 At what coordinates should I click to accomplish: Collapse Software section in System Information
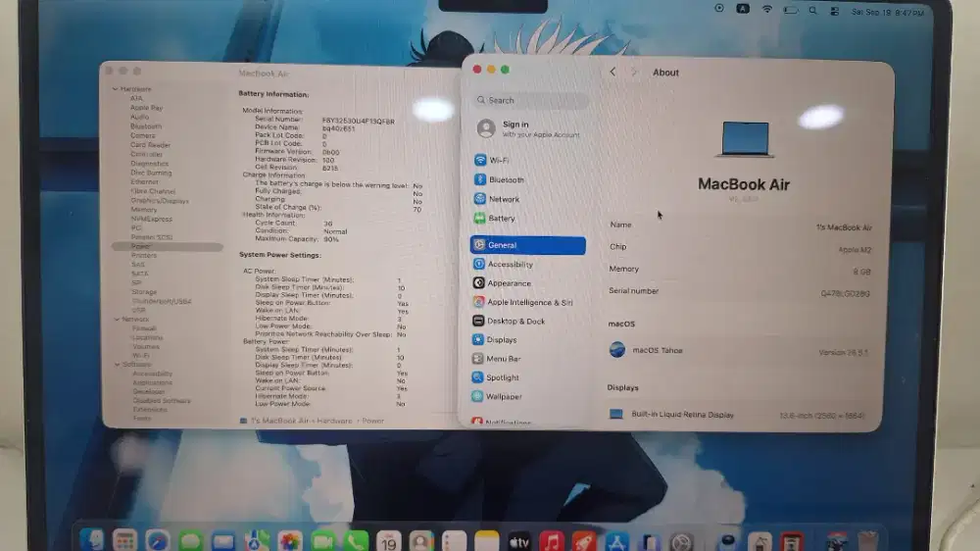tap(117, 364)
